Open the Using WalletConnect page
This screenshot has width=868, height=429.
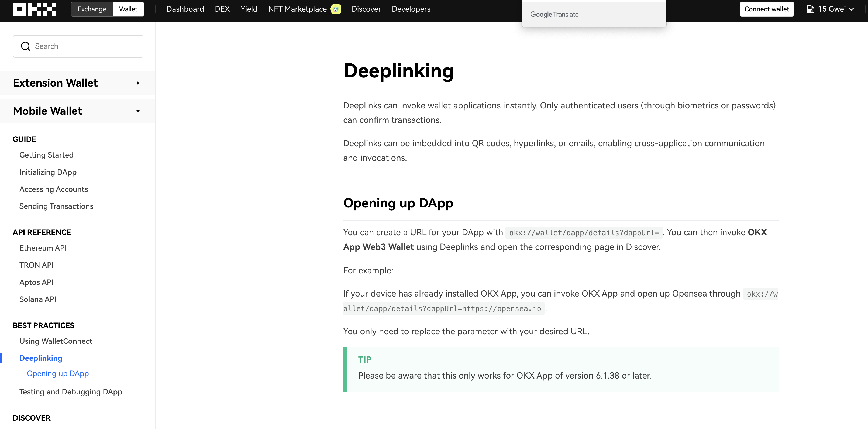(x=56, y=341)
